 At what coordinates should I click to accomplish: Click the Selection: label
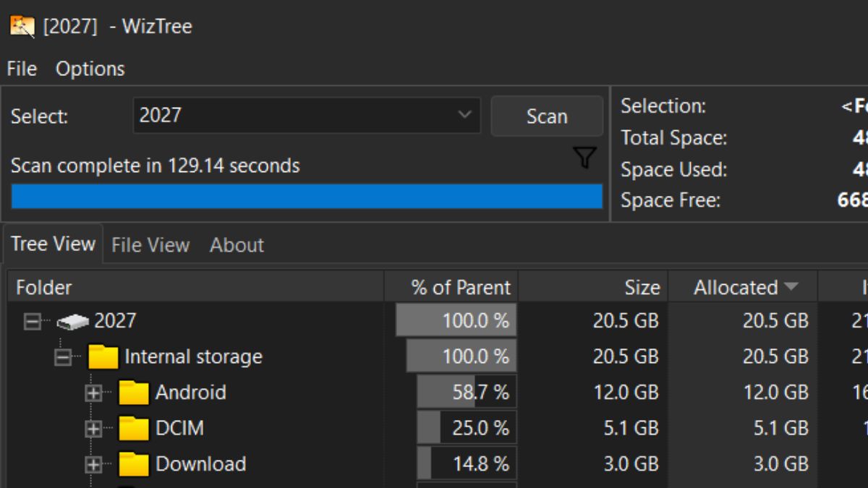coord(663,106)
